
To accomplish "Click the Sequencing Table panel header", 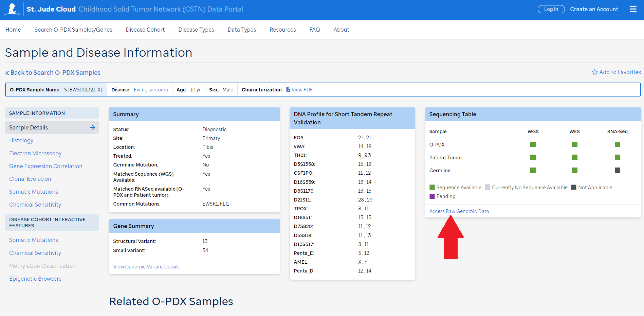I will (533, 114).
